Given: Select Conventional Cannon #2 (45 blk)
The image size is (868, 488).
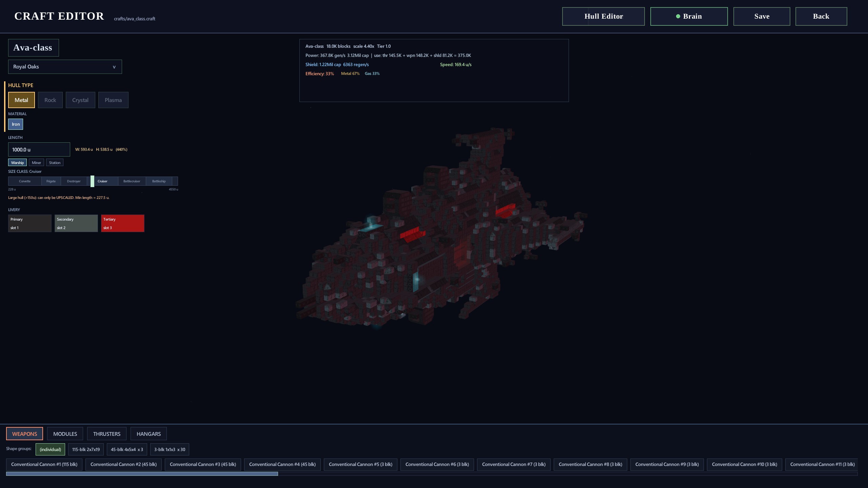Looking at the screenshot, I should pos(123,464).
